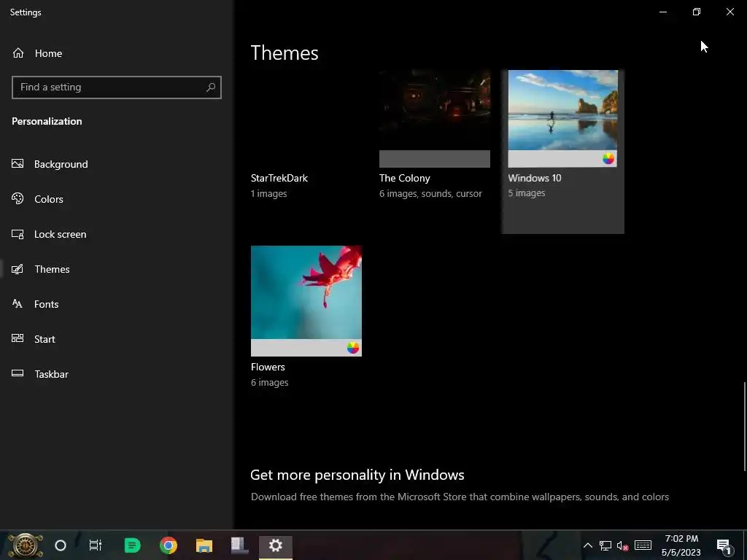This screenshot has height=560, width=747.
Task: Show hidden system tray icons
Action: (588, 545)
